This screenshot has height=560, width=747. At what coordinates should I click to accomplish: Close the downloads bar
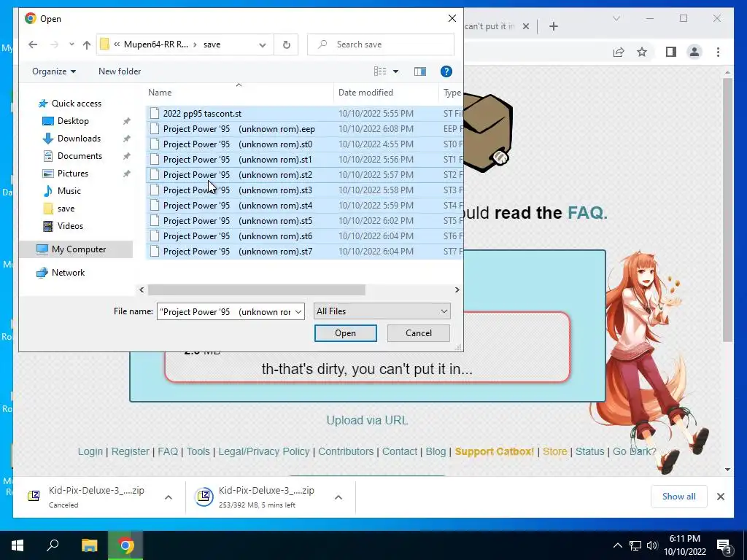pyautogui.click(x=720, y=497)
